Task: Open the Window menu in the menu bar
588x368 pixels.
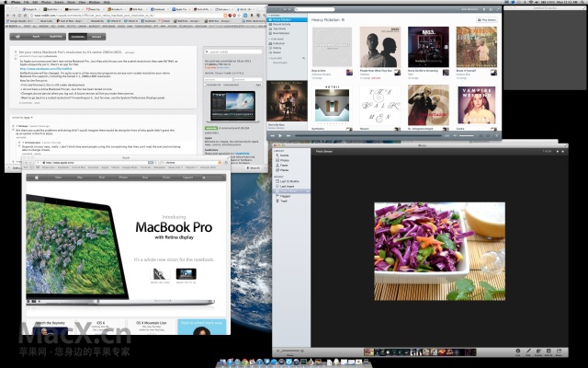Action: point(94,2)
